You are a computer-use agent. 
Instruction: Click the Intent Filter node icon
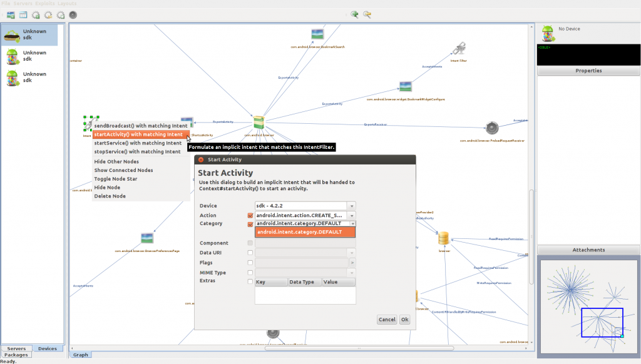pyautogui.click(x=459, y=49)
